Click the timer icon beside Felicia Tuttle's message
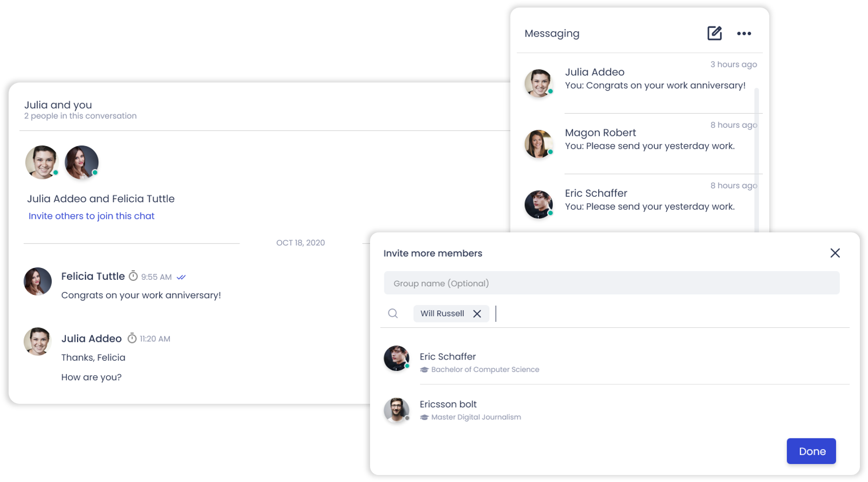This screenshot has height=482, width=868. [133, 276]
